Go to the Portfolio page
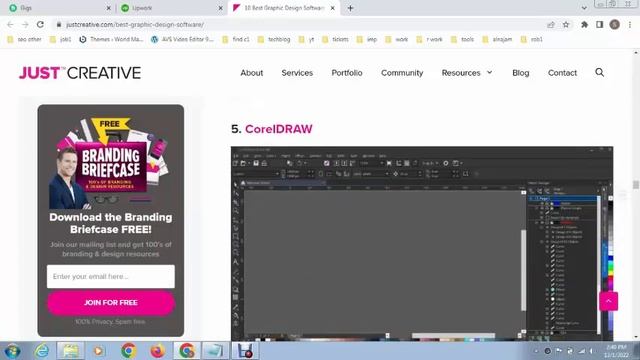The height and width of the screenshot is (360, 640). (347, 73)
